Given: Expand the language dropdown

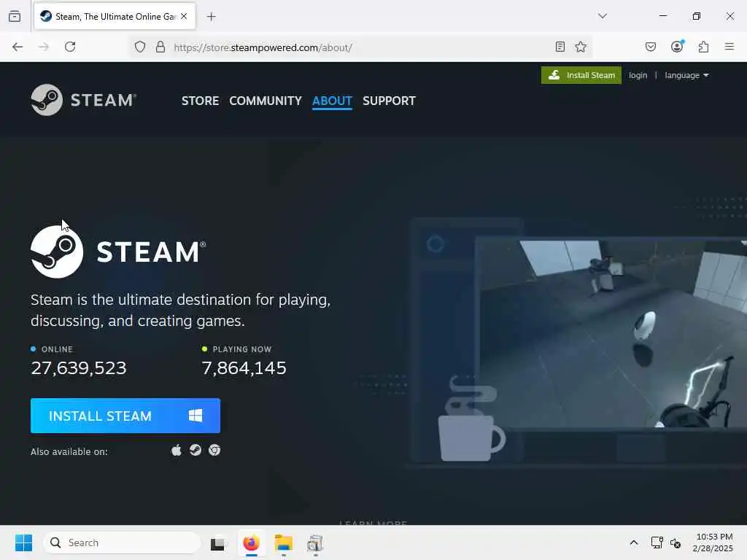Looking at the screenshot, I should (686, 75).
